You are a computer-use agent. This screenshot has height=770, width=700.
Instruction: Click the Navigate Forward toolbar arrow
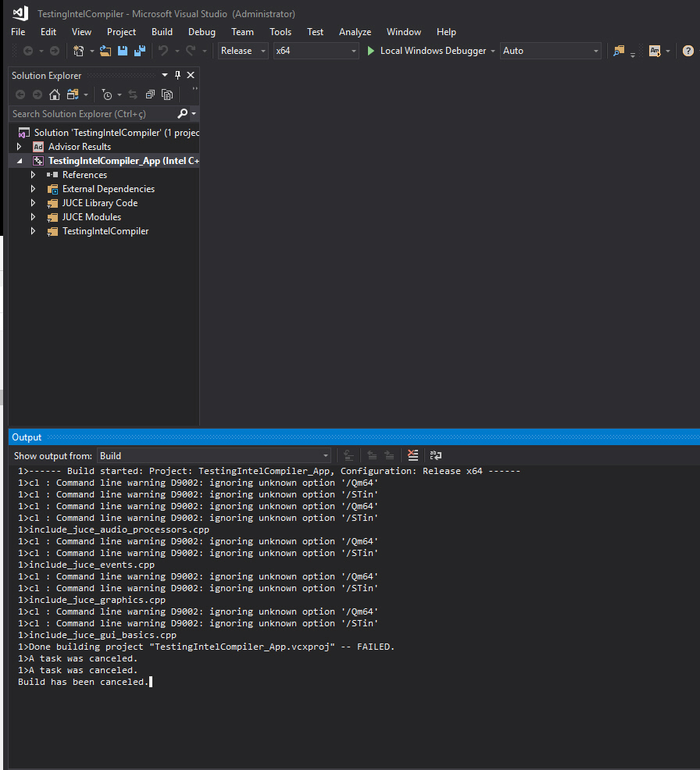point(55,51)
